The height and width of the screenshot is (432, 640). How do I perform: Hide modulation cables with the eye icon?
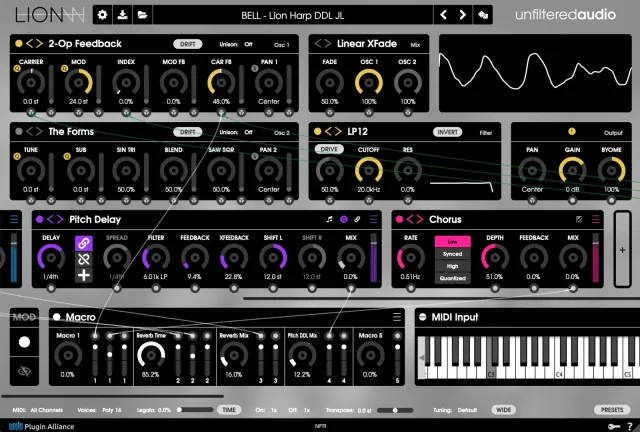[24, 371]
